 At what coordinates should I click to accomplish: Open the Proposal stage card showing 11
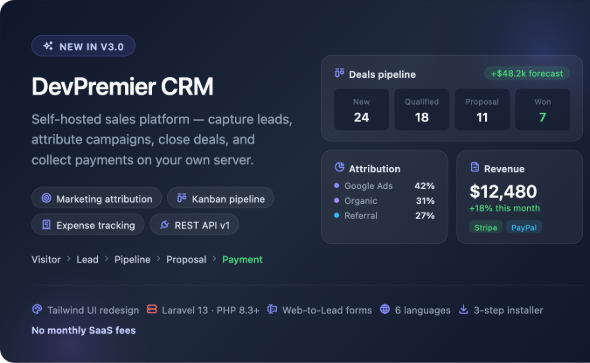(x=482, y=109)
